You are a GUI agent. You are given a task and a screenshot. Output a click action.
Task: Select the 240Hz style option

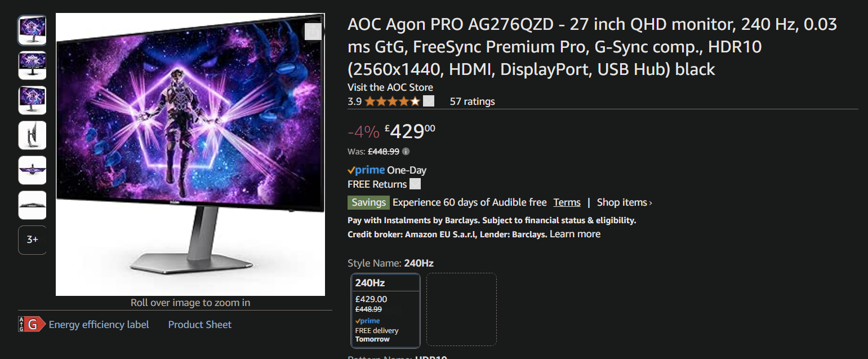(x=386, y=310)
